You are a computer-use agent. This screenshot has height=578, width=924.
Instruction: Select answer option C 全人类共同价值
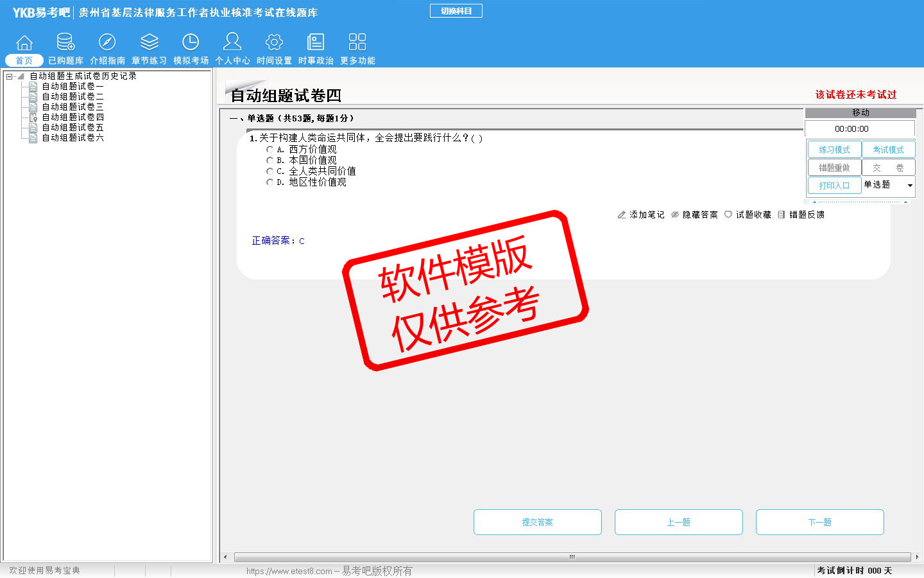pos(270,171)
